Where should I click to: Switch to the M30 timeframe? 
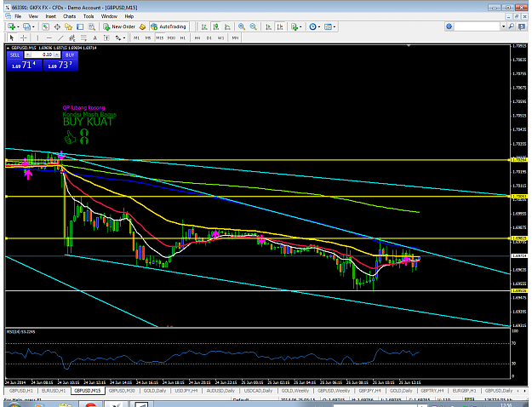click(x=171, y=37)
